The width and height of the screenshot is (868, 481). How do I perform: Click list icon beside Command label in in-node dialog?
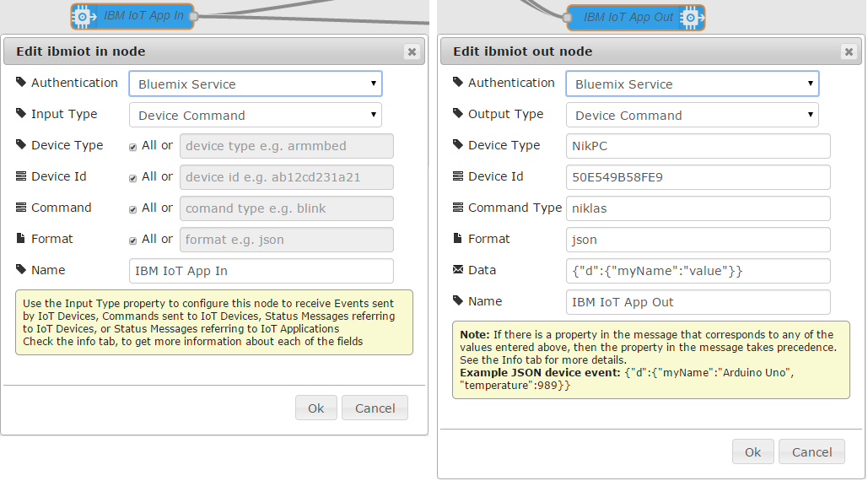(21, 208)
